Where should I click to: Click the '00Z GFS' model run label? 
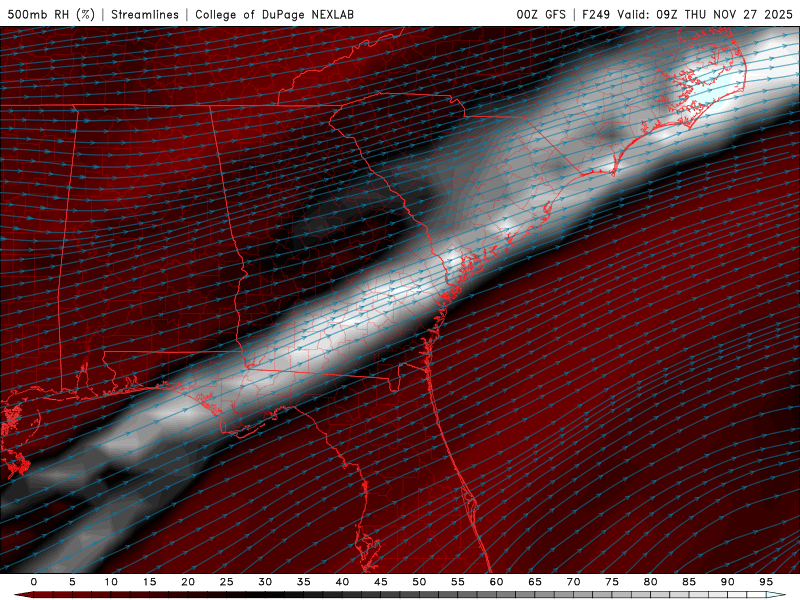541,14
